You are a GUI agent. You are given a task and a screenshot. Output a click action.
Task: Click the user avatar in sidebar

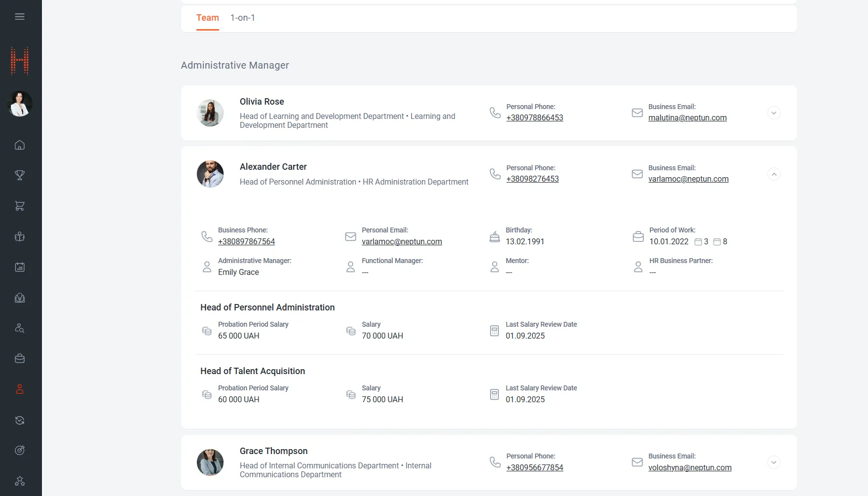click(x=20, y=104)
